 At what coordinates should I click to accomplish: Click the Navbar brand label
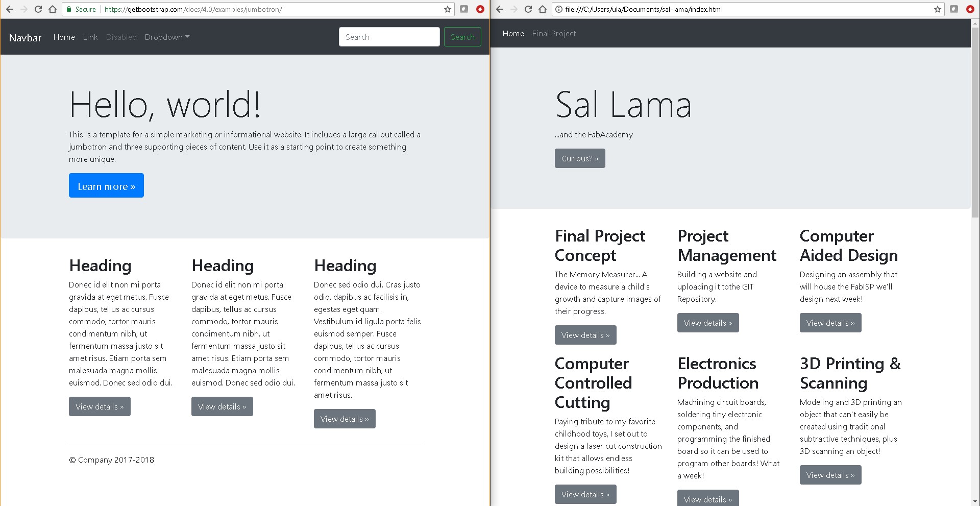pyautogui.click(x=25, y=37)
